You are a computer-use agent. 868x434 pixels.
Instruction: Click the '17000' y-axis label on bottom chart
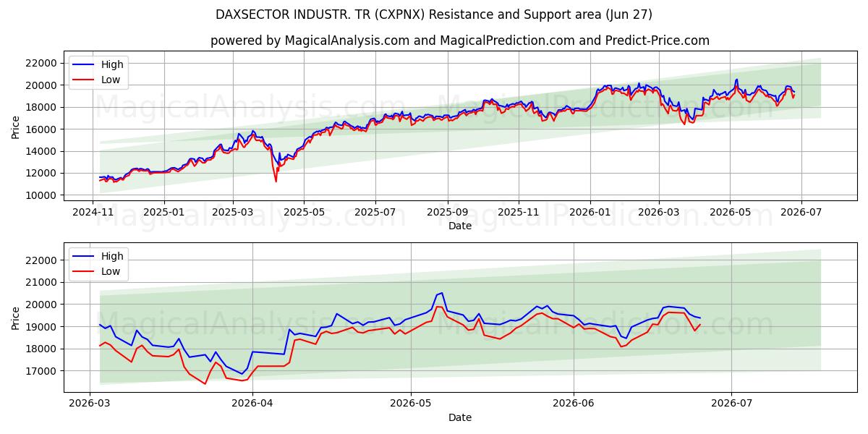coord(41,371)
